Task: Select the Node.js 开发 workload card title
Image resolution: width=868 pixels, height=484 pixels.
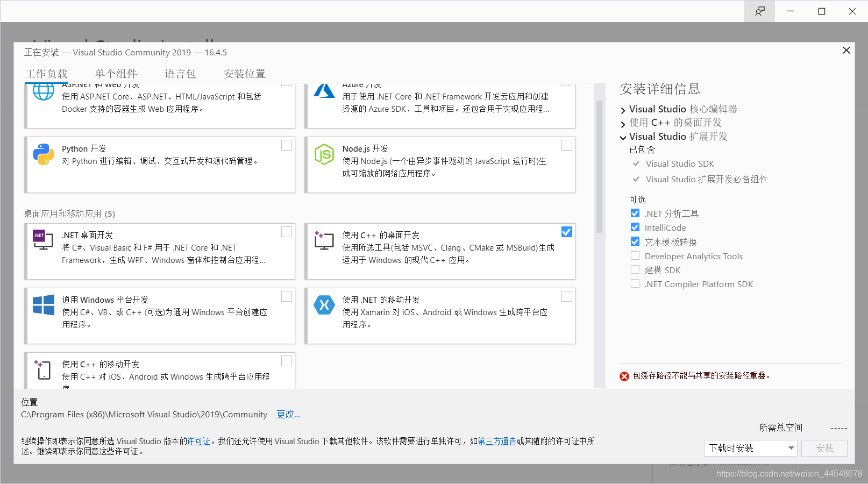Action: 365,148
